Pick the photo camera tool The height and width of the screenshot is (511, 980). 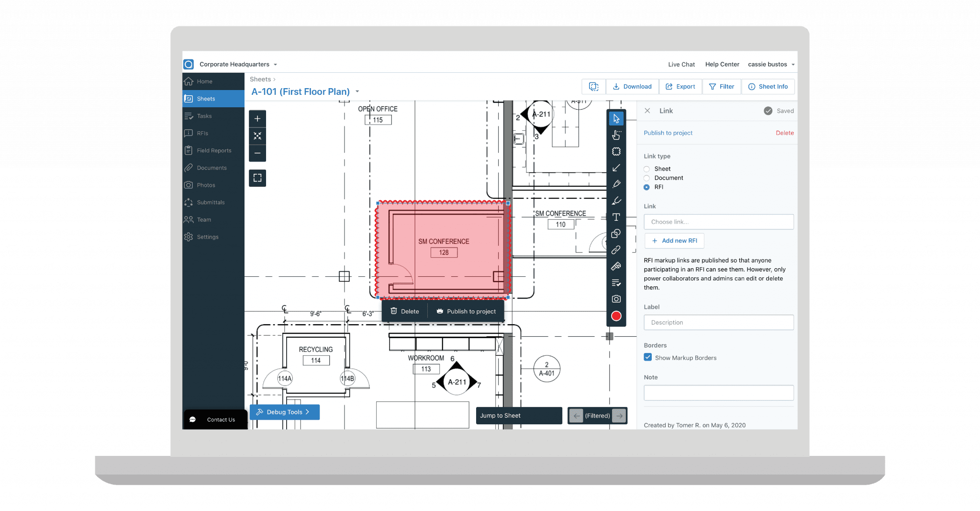pos(616,299)
